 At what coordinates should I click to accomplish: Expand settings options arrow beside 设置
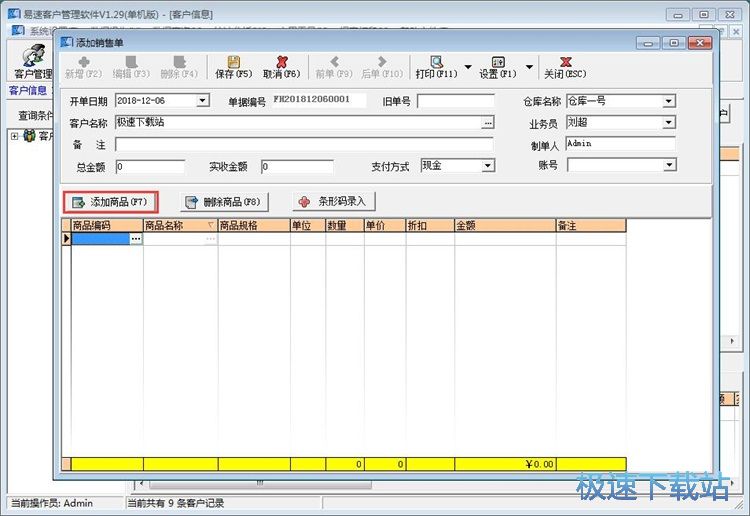(529, 67)
